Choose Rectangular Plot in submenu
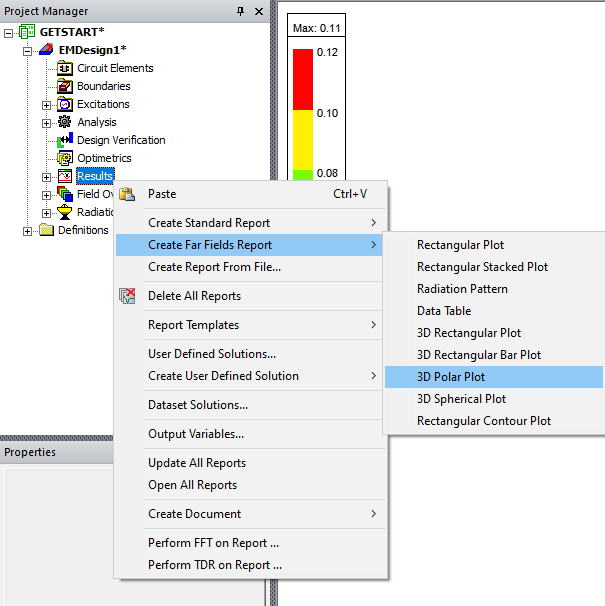The height and width of the screenshot is (606, 605). [494, 245]
